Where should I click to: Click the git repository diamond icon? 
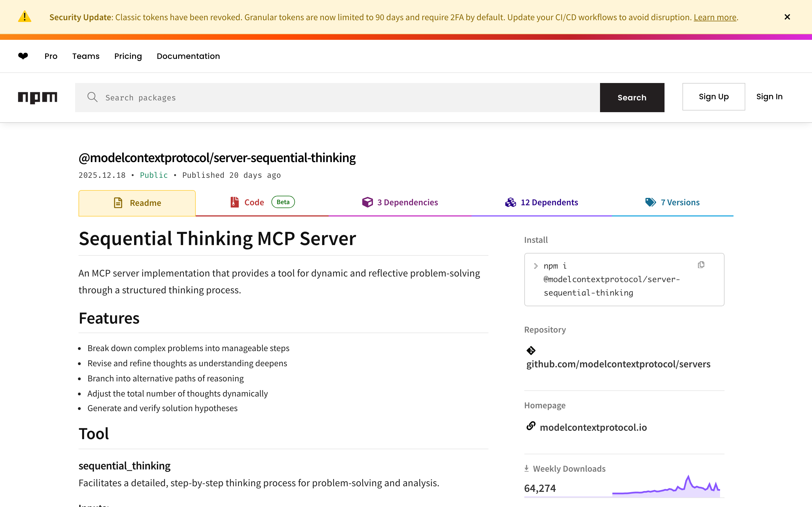coord(531,351)
